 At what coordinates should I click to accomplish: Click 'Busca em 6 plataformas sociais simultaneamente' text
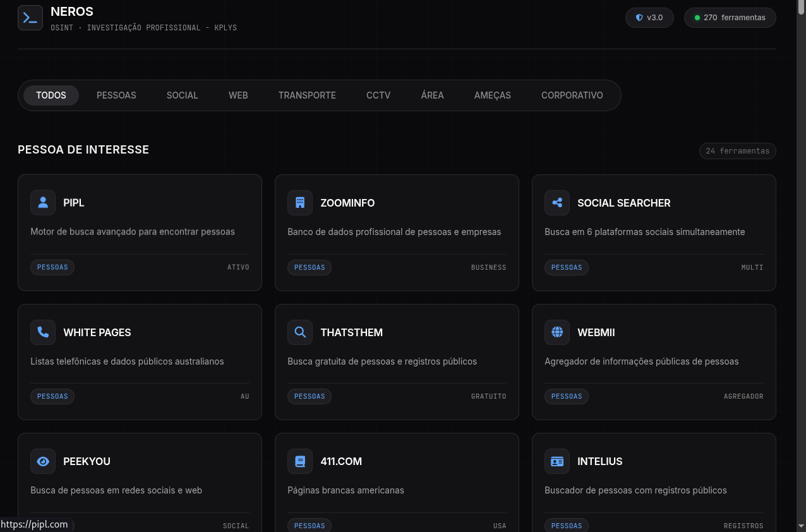(645, 232)
